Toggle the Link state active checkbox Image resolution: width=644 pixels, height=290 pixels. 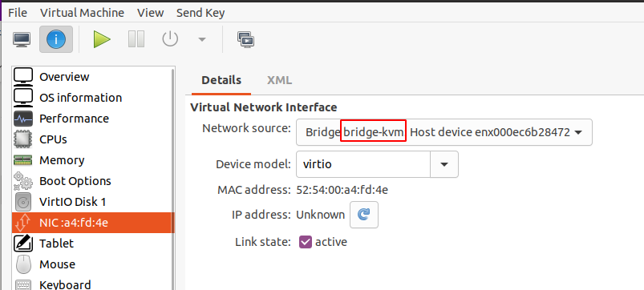(x=306, y=242)
